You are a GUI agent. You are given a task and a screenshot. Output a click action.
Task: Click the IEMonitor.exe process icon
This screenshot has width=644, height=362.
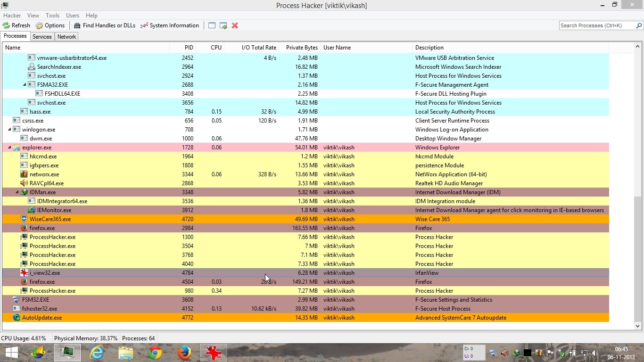(x=32, y=210)
